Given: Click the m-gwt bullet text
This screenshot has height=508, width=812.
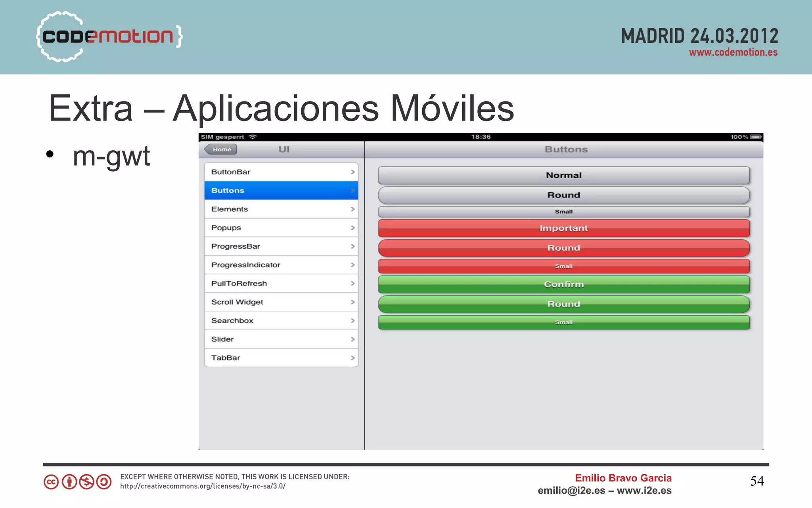Looking at the screenshot, I should point(111,156).
